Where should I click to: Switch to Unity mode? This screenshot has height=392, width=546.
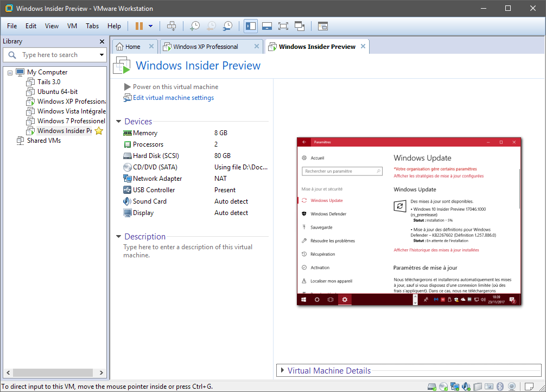coord(299,26)
